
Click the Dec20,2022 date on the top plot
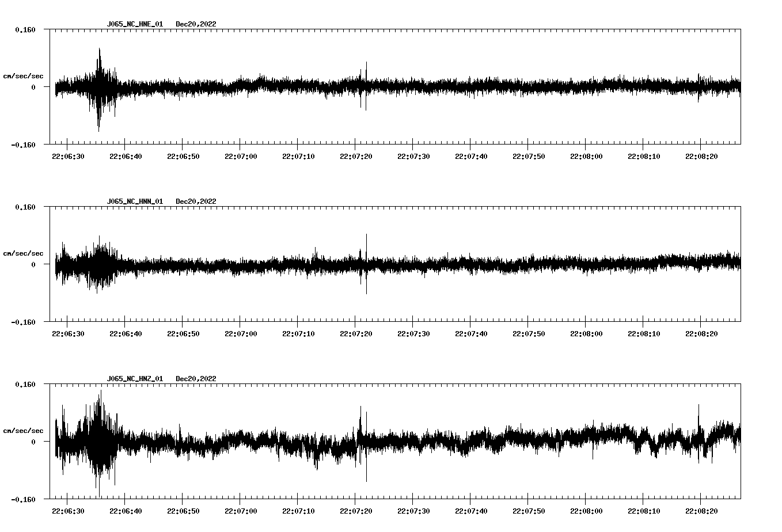[196, 24]
